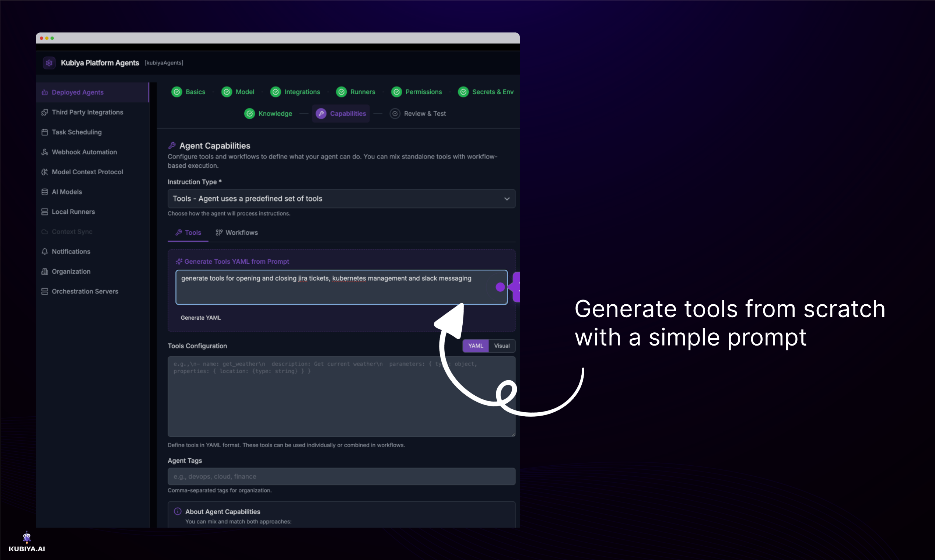935x560 pixels.
Task: Click the AI Models database icon
Action: coord(45,192)
